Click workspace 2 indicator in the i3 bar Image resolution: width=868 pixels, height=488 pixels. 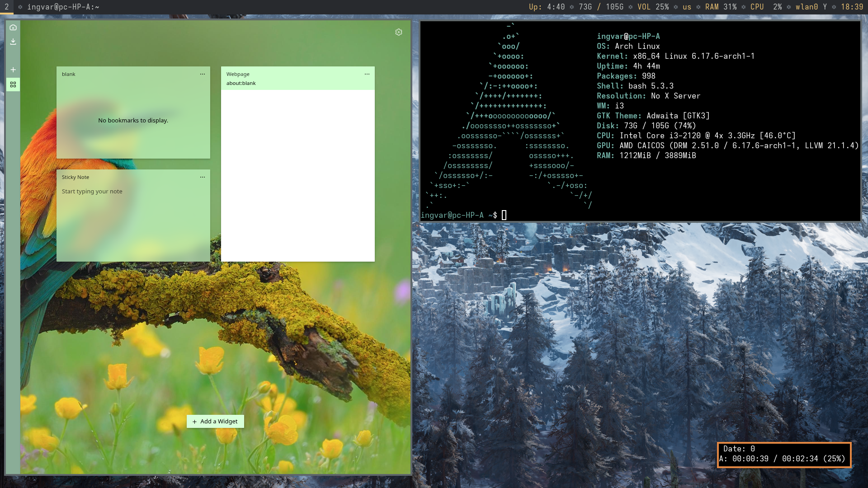(x=7, y=7)
